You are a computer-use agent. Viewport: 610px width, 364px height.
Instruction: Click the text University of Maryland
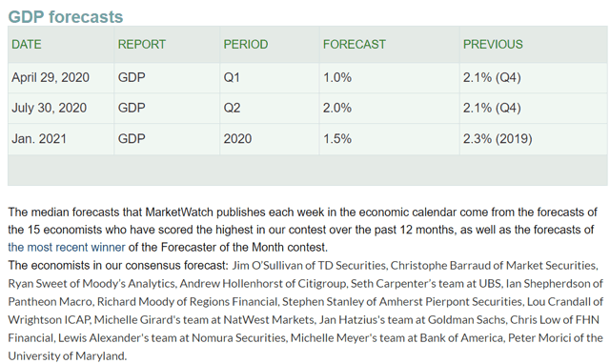click(x=67, y=355)
